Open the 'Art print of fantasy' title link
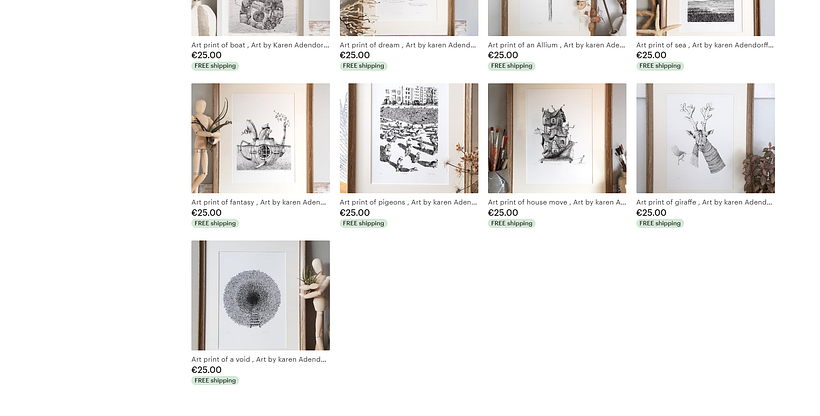This screenshot has height=416, width=820. click(259, 202)
